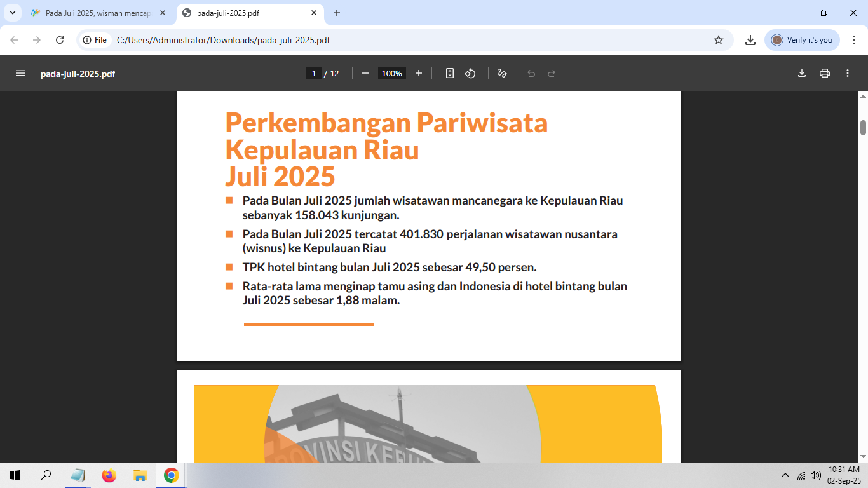Click the 100% zoom level field
The image size is (868, 488).
[x=392, y=73]
